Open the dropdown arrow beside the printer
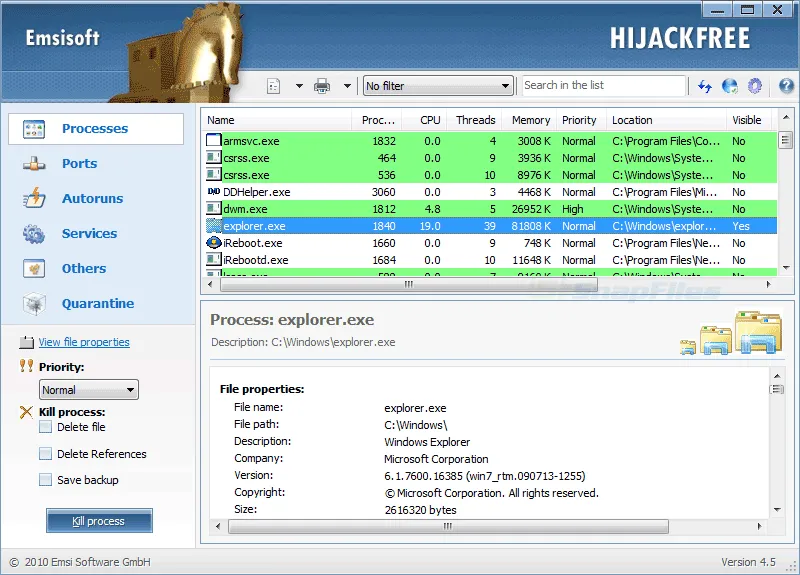Image resolution: width=800 pixels, height=575 pixels. pos(347,86)
